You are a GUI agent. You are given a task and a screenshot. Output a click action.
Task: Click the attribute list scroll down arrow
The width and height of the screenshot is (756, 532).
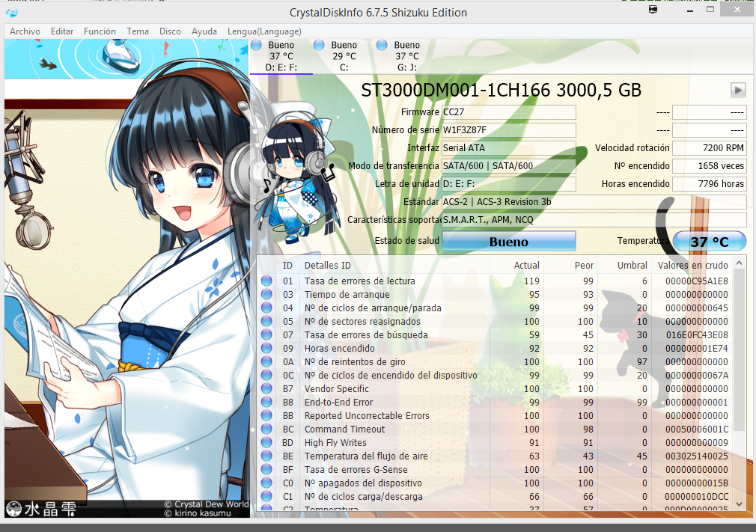[739, 504]
